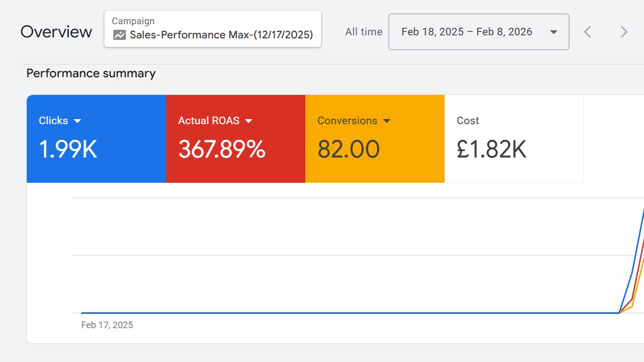Click the empty metric slot beside Cost
The image size is (644, 362).
point(613,139)
